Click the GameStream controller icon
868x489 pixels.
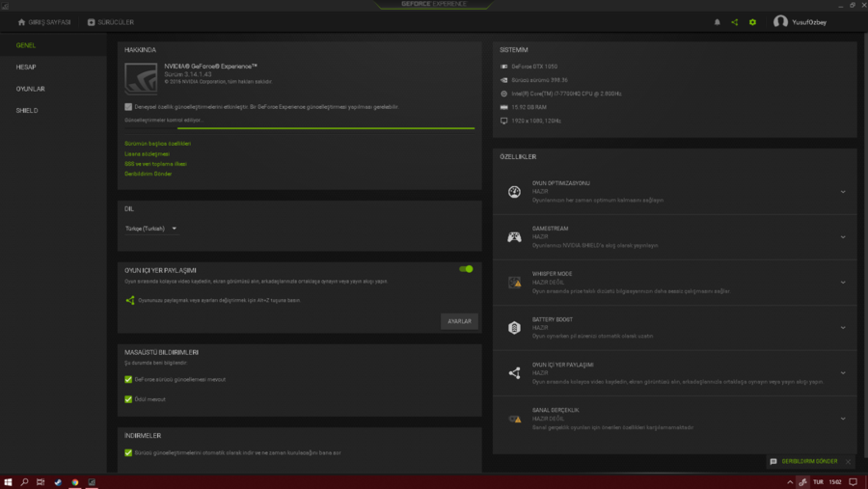coord(514,237)
